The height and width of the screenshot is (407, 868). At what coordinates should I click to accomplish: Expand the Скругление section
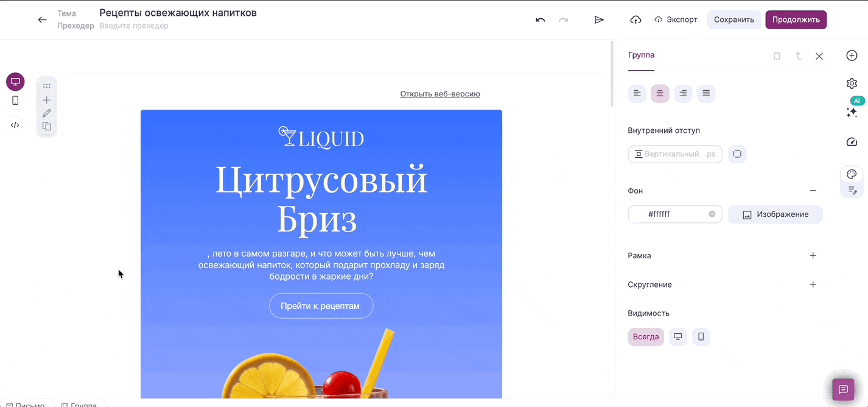[813, 285]
